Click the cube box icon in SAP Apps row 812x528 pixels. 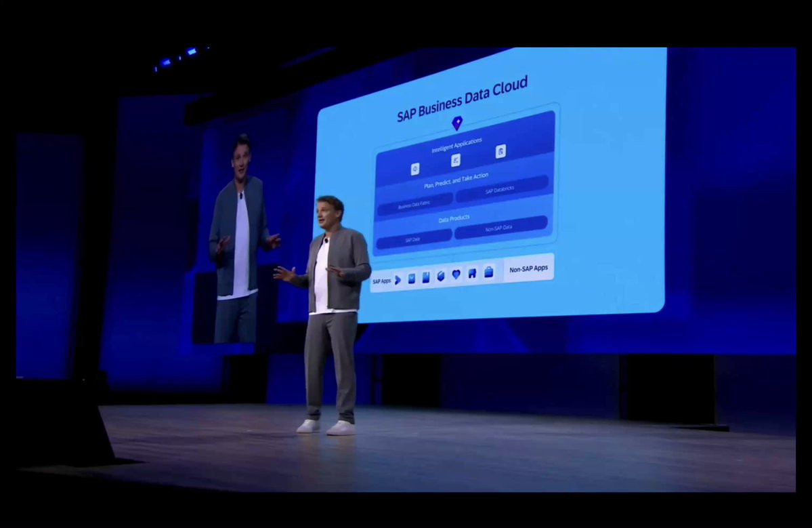[441, 276]
